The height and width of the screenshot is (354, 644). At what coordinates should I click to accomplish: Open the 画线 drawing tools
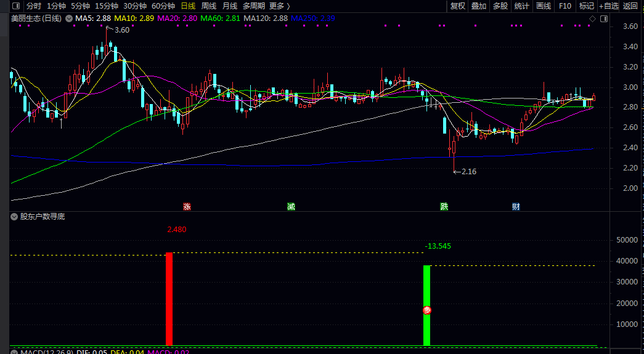544,6
